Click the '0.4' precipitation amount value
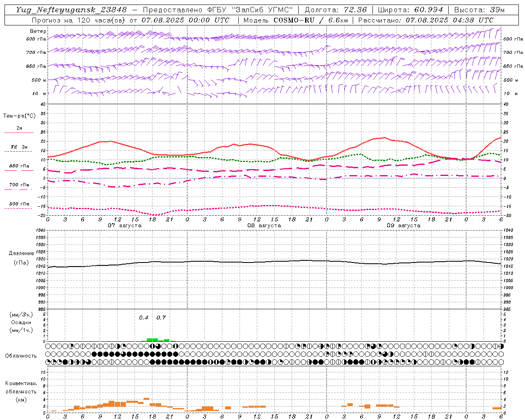The height and width of the screenshot is (420, 525). point(144,317)
